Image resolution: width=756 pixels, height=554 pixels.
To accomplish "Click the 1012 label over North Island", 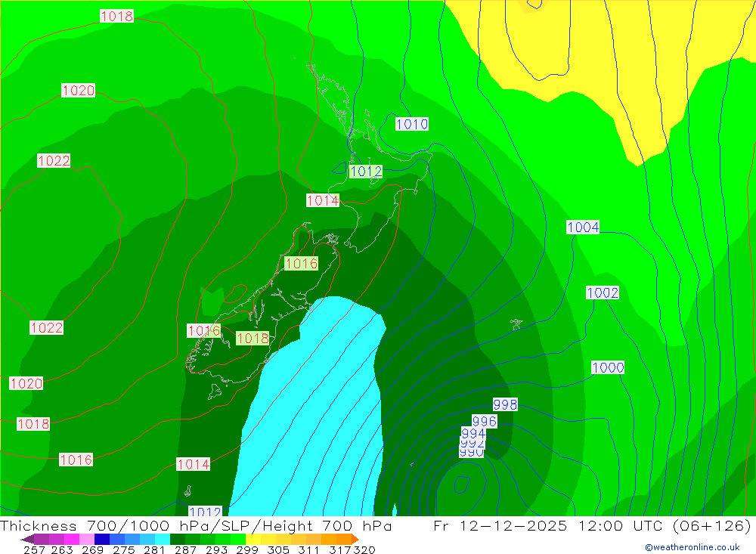I will click(x=366, y=171).
